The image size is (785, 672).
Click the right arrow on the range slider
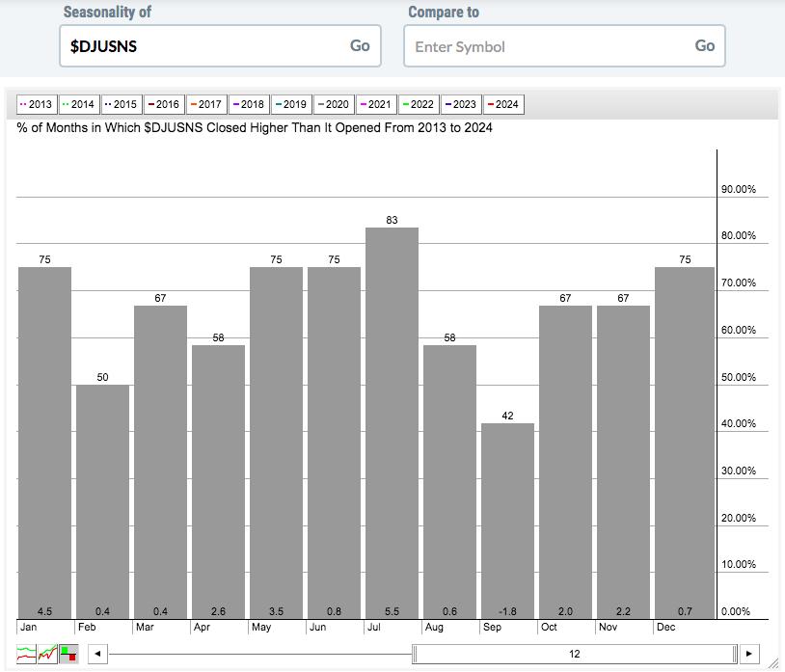pyautogui.click(x=749, y=654)
